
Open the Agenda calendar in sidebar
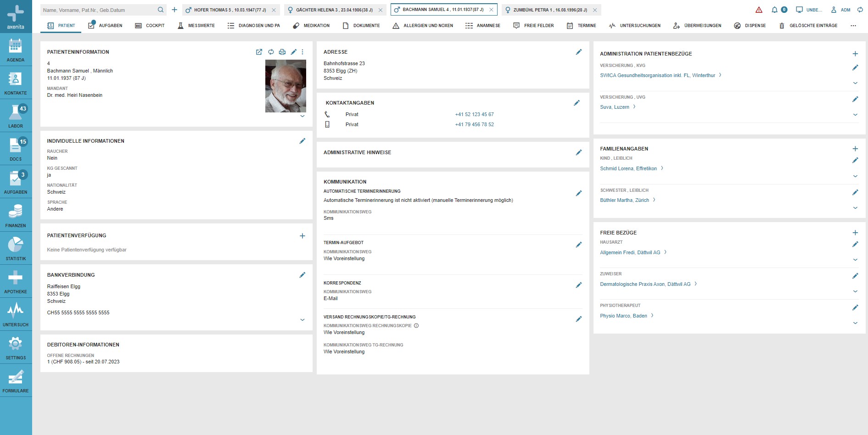[x=16, y=50]
